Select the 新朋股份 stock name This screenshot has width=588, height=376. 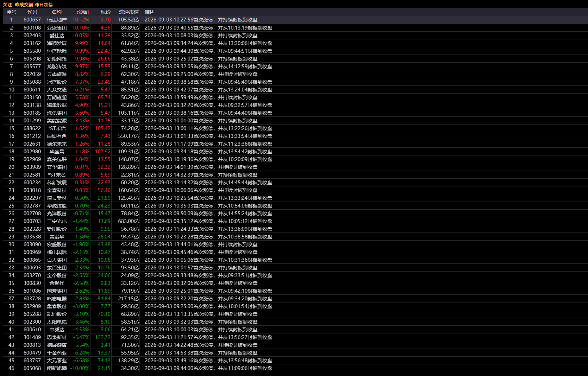pos(57,229)
